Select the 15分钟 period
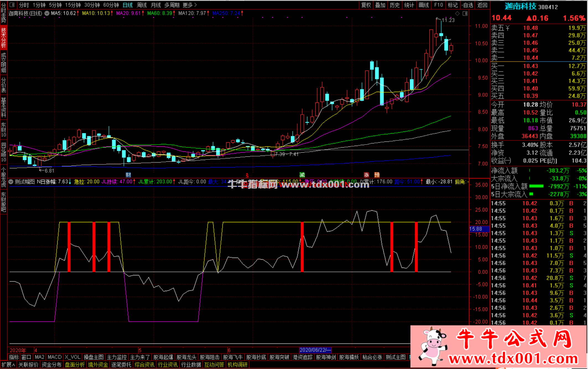588x369 pixels. tap(73, 5)
